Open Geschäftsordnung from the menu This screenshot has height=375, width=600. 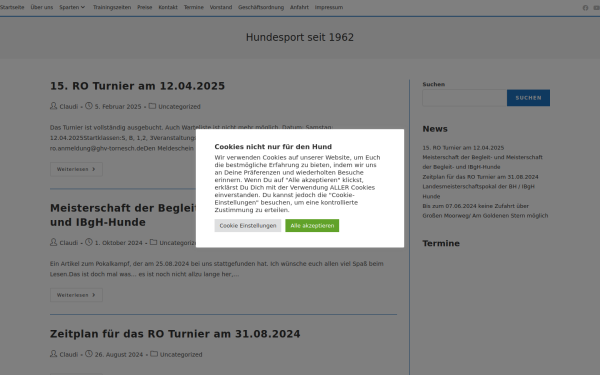[x=261, y=7]
